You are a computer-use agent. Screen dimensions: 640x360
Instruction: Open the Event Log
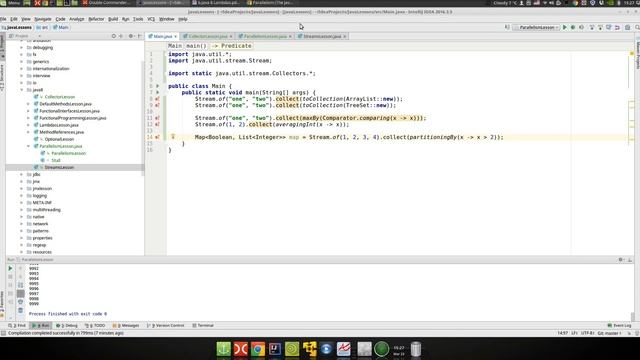(x=619, y=325)
